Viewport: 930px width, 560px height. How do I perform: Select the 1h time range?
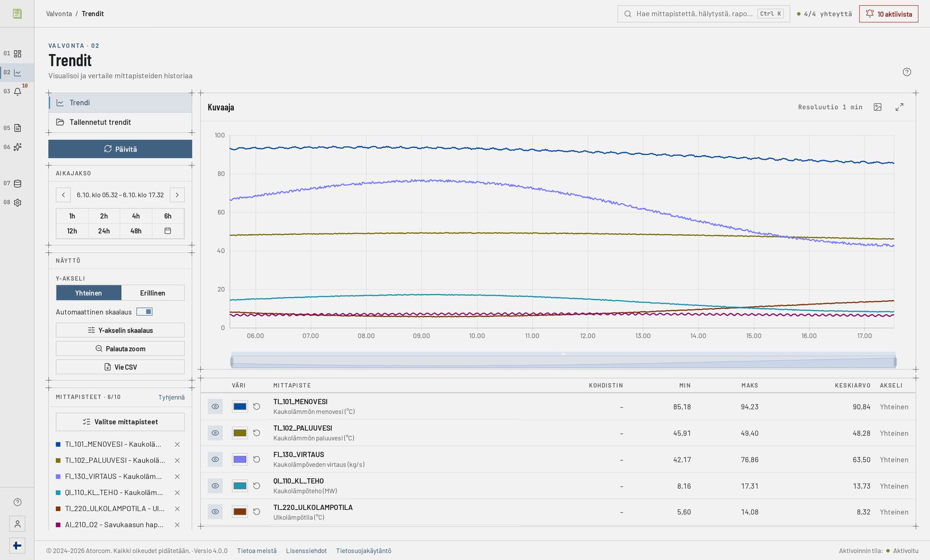pos(72,216)
